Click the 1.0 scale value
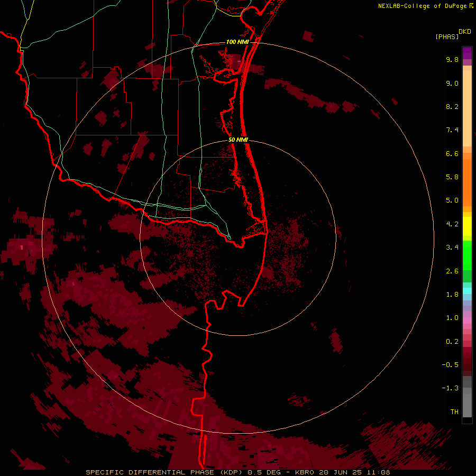This screenshot has width=476, height=476. click(x=452, y=318)
